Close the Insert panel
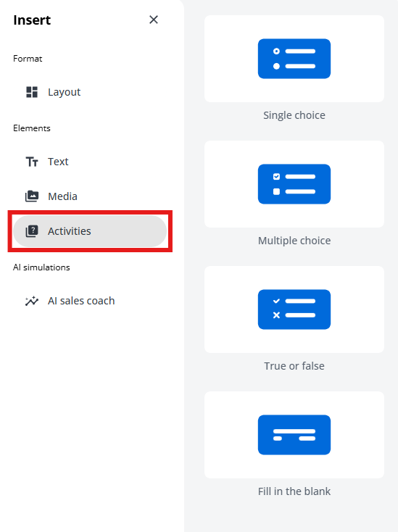 coord(154,20)
